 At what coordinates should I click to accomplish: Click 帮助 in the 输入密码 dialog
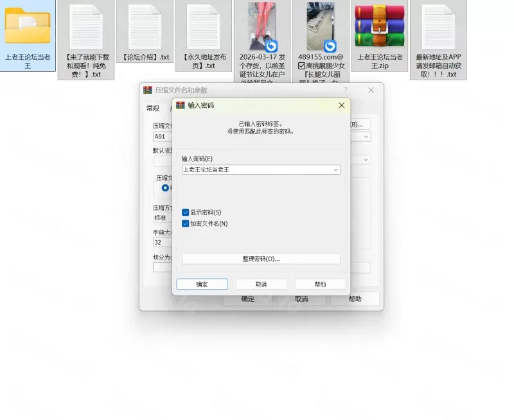pyautogui.click(x=320, y=284)
